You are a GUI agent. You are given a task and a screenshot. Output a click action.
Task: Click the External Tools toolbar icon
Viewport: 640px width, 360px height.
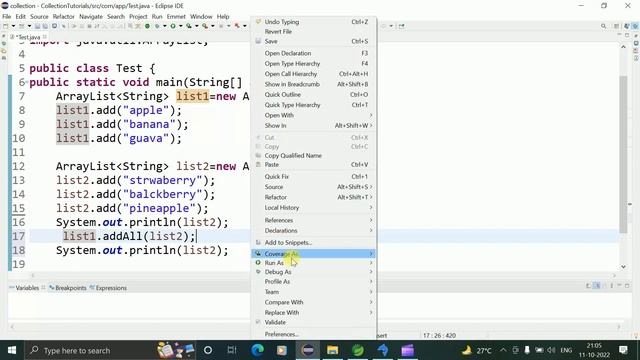tap(205, 26)
